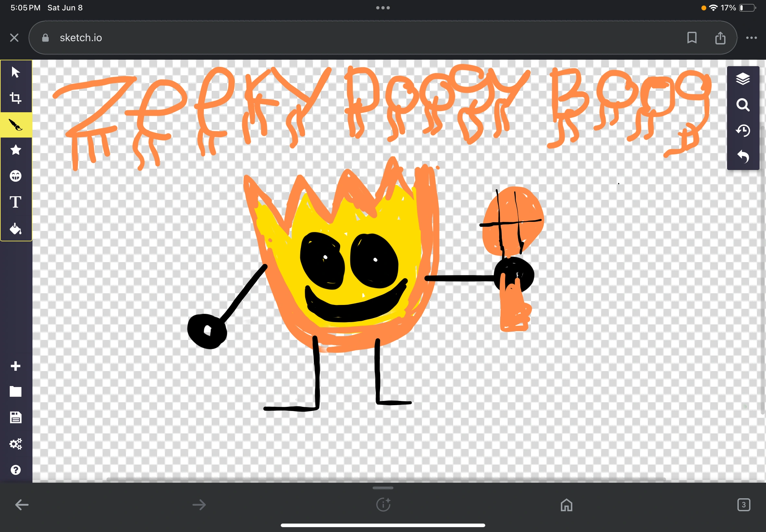Share the current page
766x532 pixels.
[x=721, y=38]
